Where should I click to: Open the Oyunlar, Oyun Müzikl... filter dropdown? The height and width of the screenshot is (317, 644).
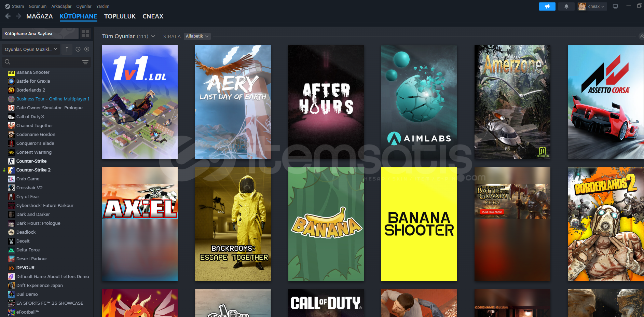[x=31, y=49]
